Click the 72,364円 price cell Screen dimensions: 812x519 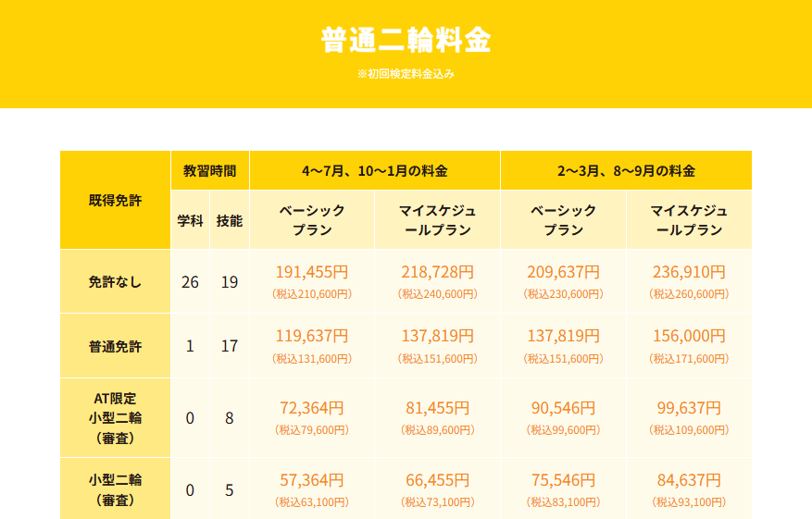pyautogui.click(x=312, y=408)
